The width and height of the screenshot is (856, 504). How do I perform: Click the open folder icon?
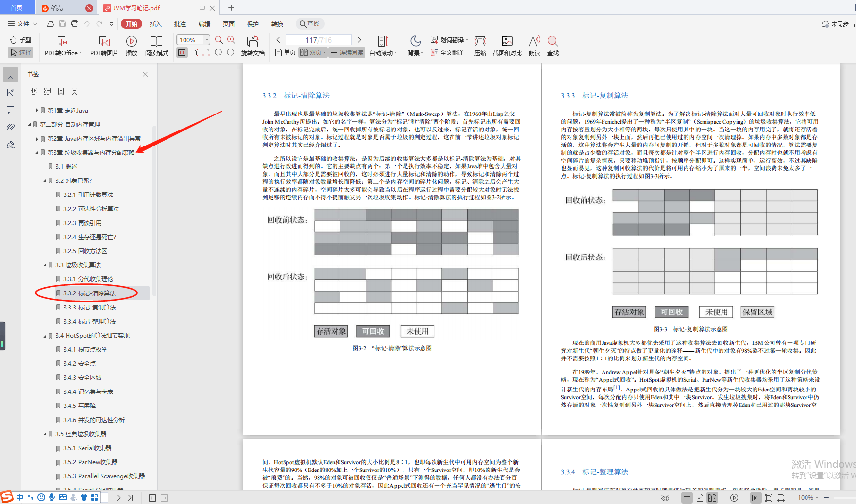50,24
